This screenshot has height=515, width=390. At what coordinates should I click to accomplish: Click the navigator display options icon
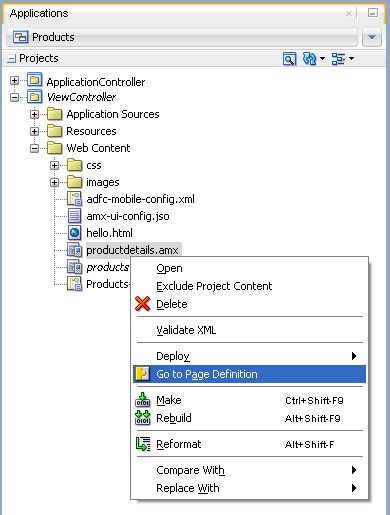[338, 59]
